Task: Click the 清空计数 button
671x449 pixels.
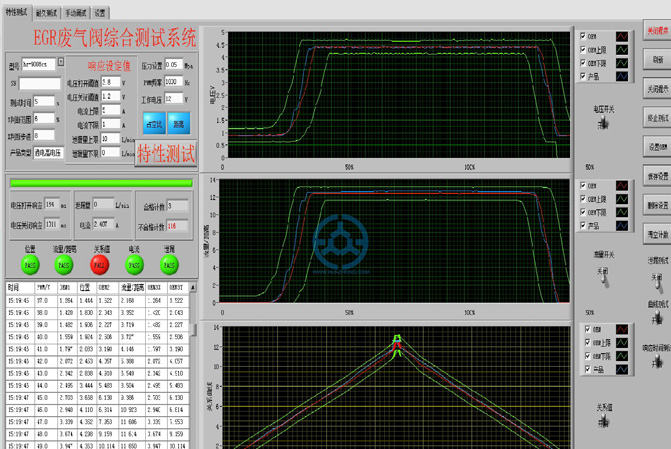Action: point(657,235)
